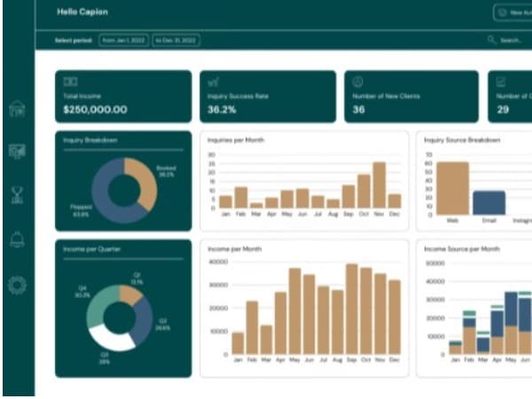Open the 'to Dec 31, 2022' date picker

coord(176,41)
